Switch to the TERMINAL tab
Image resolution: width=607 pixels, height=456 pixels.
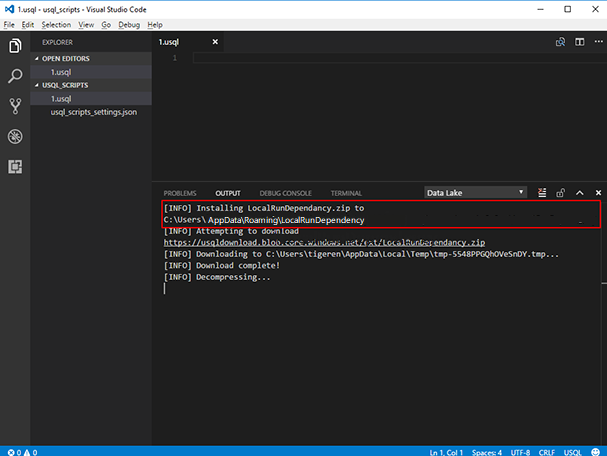[x=346, y=193]
